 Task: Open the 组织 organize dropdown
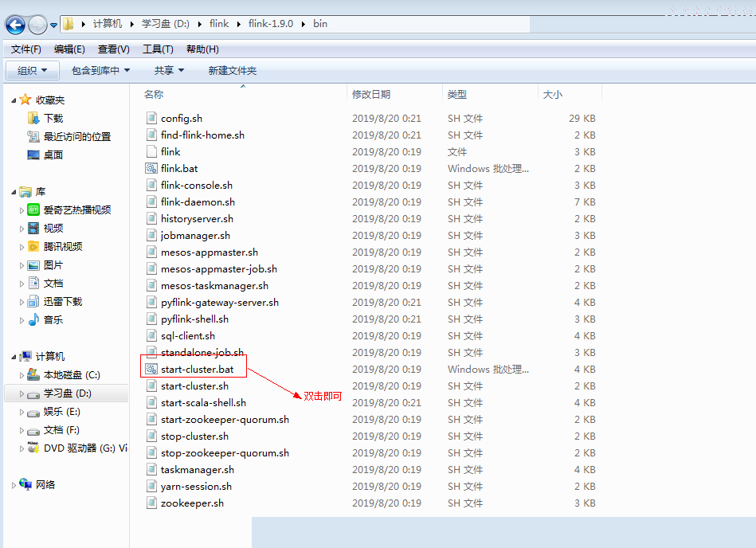33,70
